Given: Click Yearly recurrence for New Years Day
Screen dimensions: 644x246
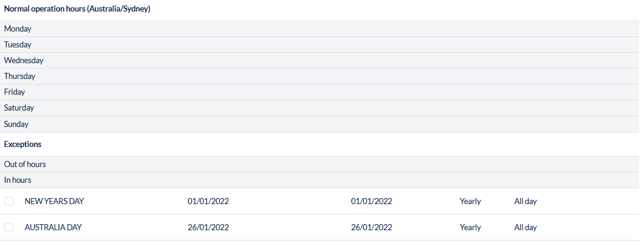Looking at the screenshot, I should [470, 201].
